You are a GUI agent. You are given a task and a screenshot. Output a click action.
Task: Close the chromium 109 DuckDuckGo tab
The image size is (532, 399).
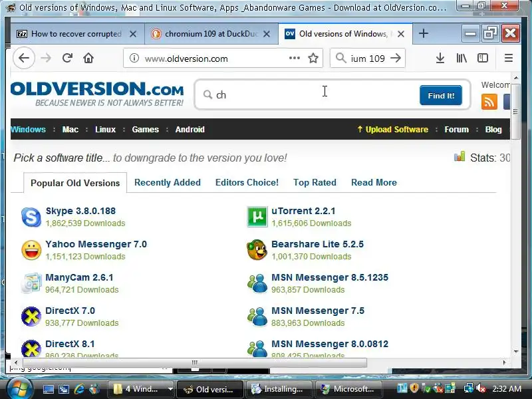point(267,34)
